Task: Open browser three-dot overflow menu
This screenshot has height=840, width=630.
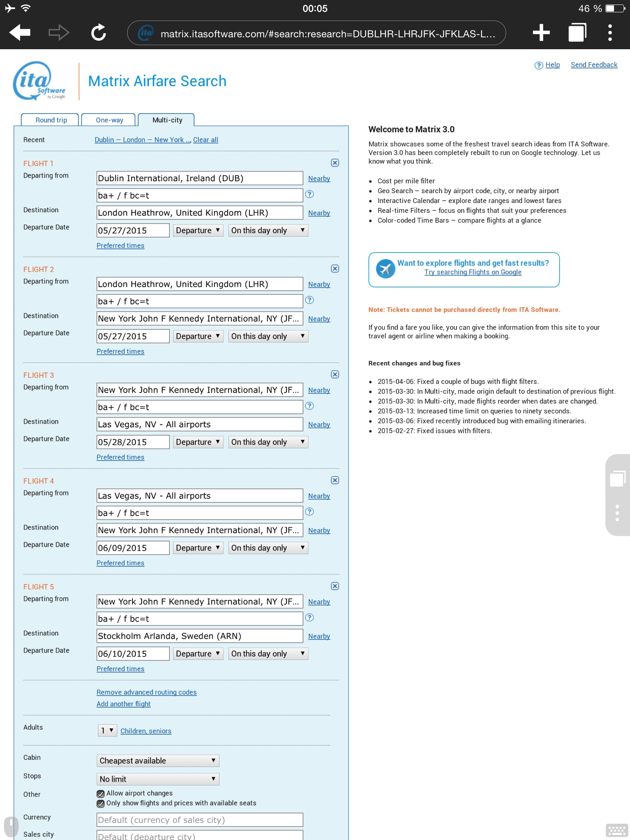Action: pyautogui.click(x=610, y=33)
